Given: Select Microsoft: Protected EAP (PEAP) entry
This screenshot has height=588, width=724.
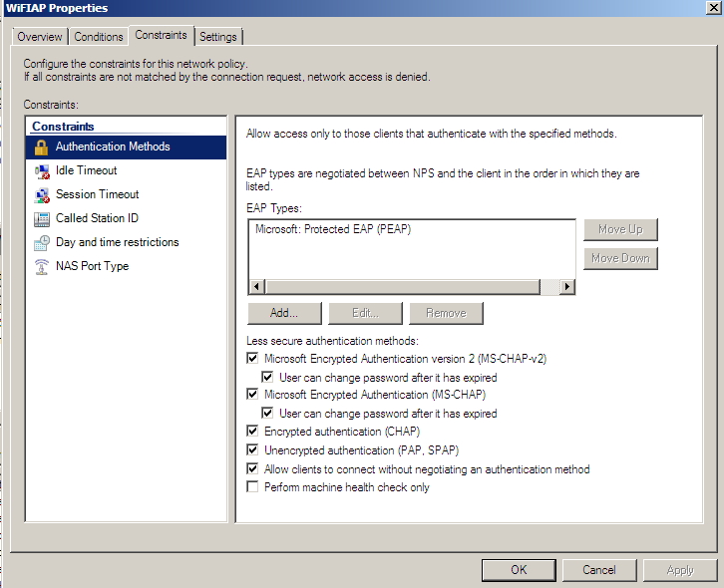Looking at the screenshot, I should click(333, 229).
